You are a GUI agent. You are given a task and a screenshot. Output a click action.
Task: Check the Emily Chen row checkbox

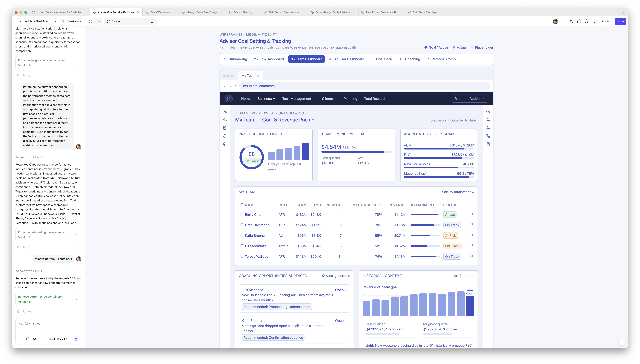[x=242, y=214]
